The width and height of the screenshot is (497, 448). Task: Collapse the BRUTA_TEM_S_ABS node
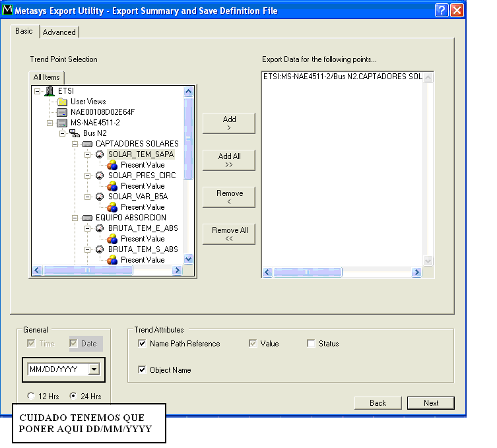88,249
